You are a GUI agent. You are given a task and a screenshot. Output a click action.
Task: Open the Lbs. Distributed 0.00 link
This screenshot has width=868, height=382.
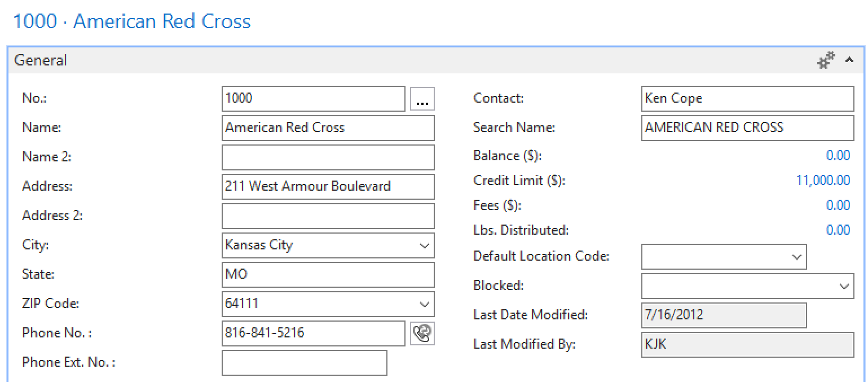pos(838,230)
